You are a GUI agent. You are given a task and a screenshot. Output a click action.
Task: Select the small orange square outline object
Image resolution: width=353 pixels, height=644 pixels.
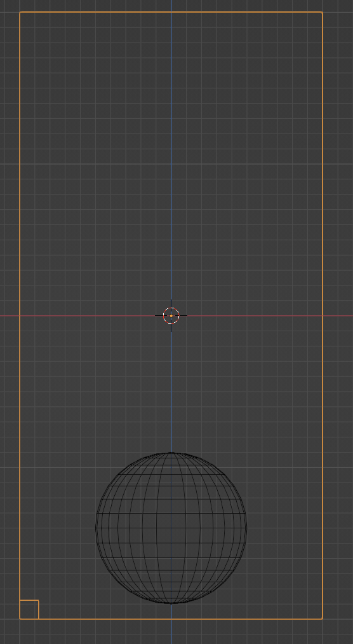pos(29,610)
